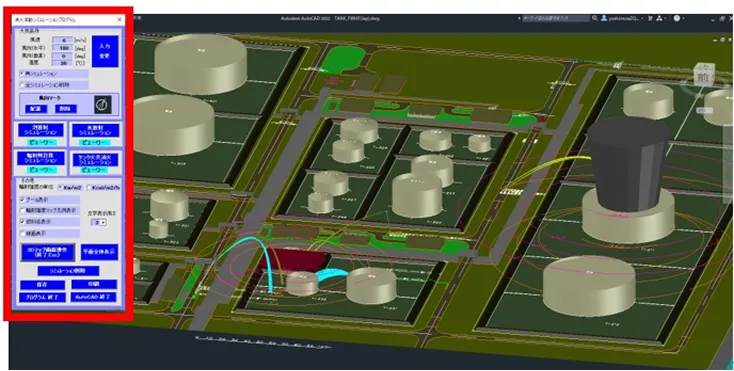Click the 保存 save button

(x=42, y=285)
